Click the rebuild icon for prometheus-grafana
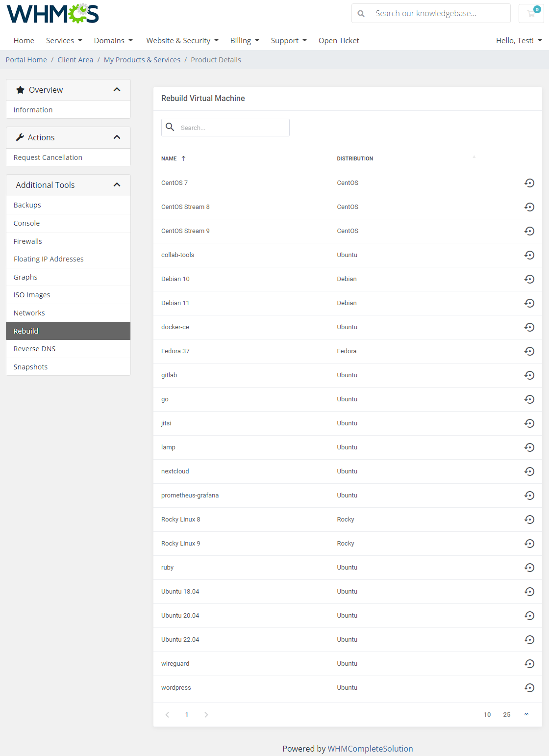This screenshot has height=756, width=549. point(529,495)
